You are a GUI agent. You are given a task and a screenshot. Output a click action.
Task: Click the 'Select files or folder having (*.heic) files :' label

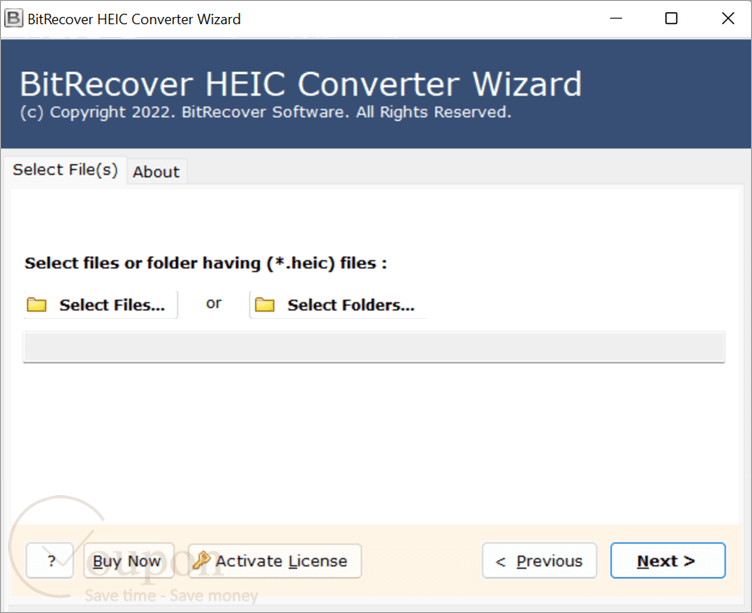[x=206, y=263]
